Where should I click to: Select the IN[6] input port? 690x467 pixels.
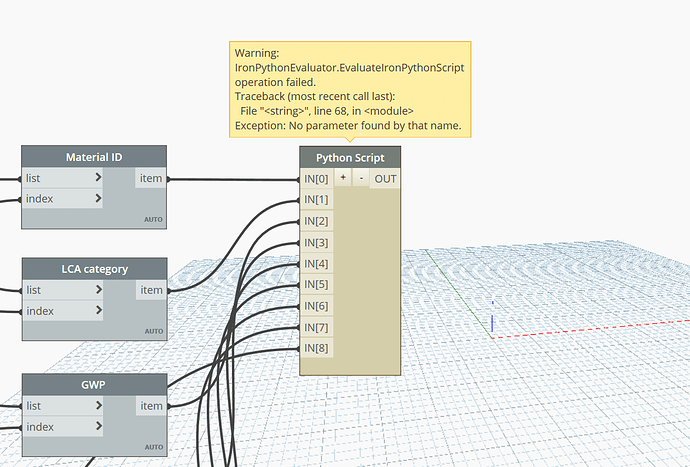tap(316, 306)
